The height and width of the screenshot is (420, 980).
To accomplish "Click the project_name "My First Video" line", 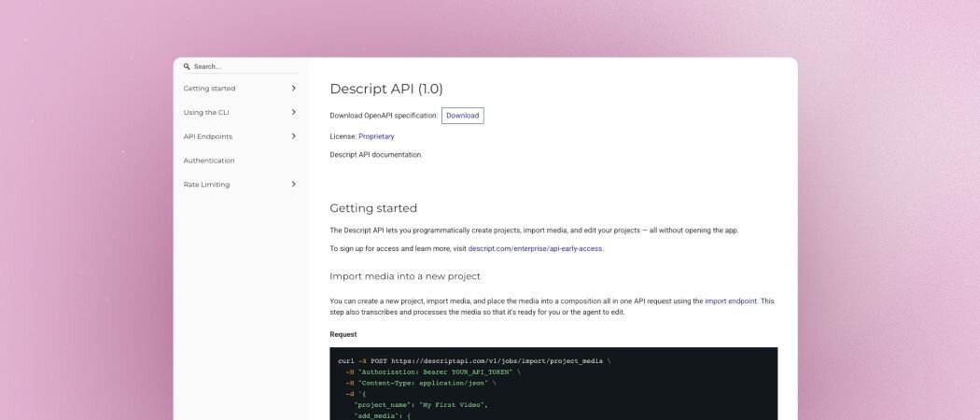I will coord(421,404).
